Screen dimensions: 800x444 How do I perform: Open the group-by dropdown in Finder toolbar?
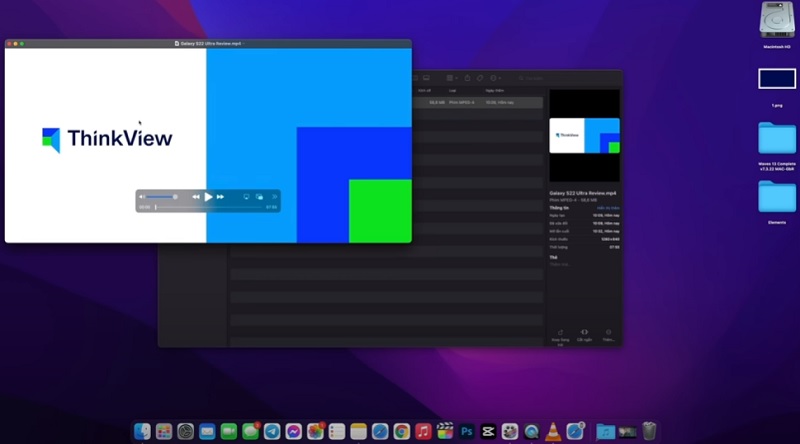(x=451, y=78)
